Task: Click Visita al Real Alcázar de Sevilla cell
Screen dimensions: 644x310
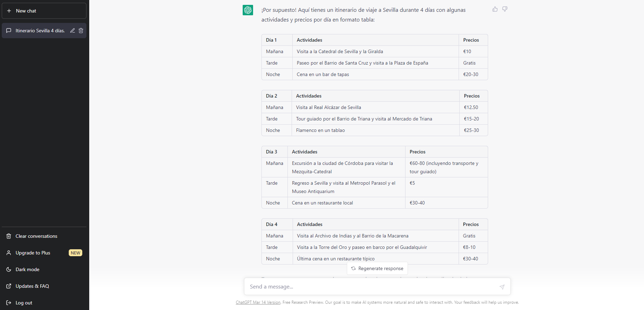Action: 376,107
